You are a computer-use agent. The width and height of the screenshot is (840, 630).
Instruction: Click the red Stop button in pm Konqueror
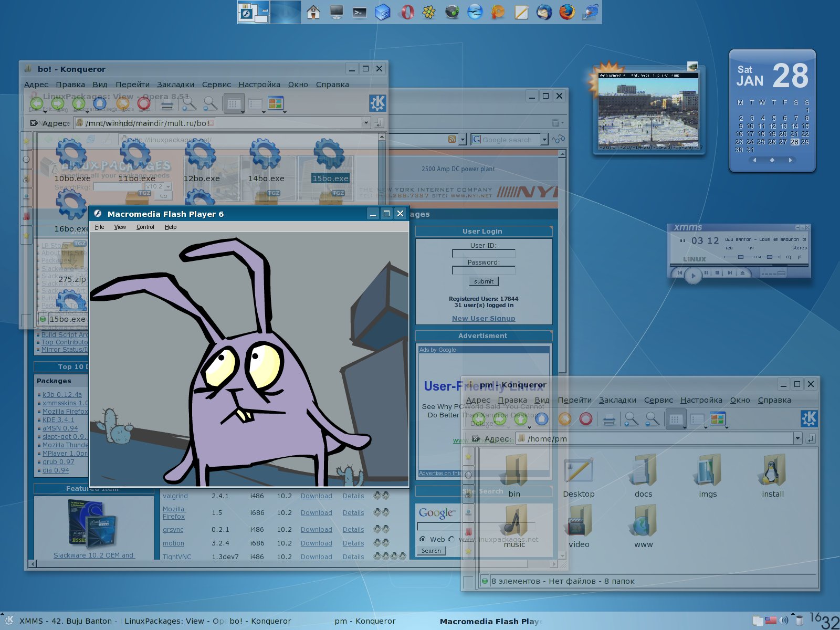pyautogui.click(x=586, y=418)
